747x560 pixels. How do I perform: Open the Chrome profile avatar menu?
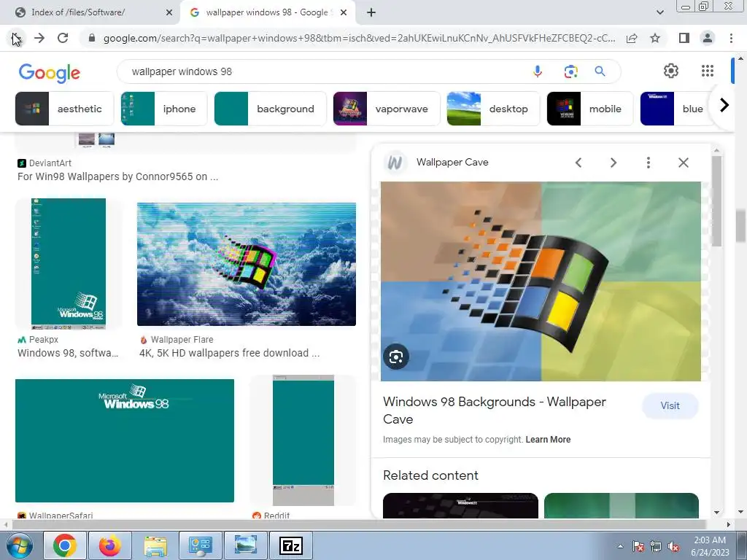pos(708,38)
